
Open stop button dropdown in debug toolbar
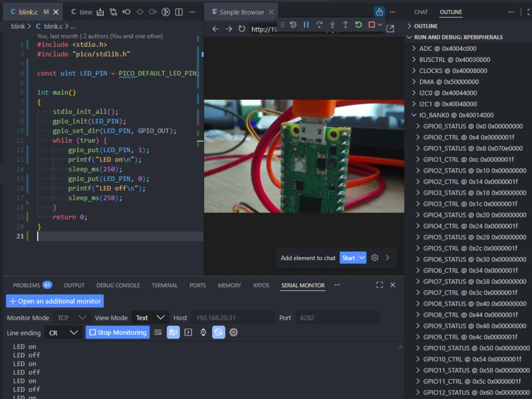pyautogui.click(x=380, y=25)
